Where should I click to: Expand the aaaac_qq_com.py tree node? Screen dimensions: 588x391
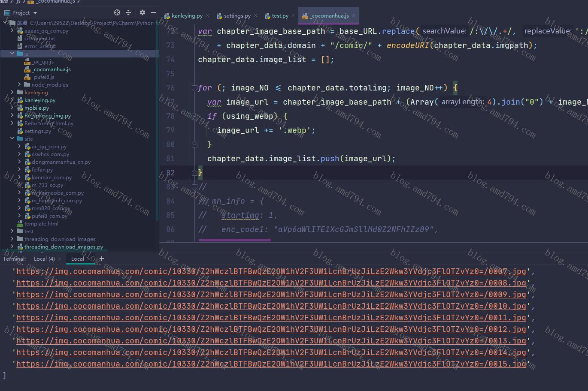click(x=12, y=30)
